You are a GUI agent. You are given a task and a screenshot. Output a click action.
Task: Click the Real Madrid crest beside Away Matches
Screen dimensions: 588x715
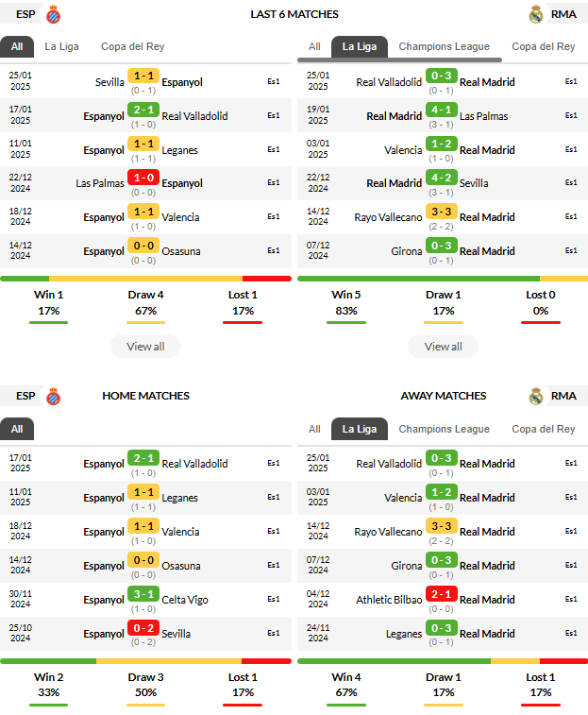(x=536, y=396)
